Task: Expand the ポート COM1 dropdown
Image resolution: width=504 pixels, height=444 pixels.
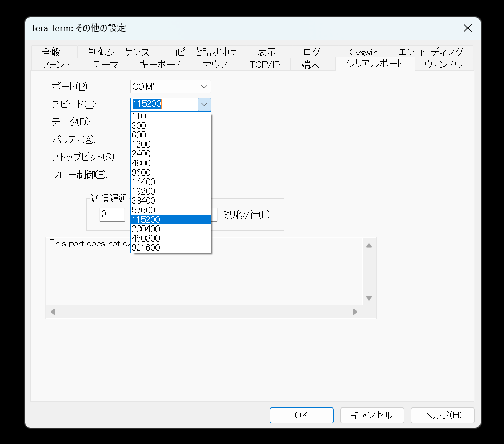Action: 171,87
